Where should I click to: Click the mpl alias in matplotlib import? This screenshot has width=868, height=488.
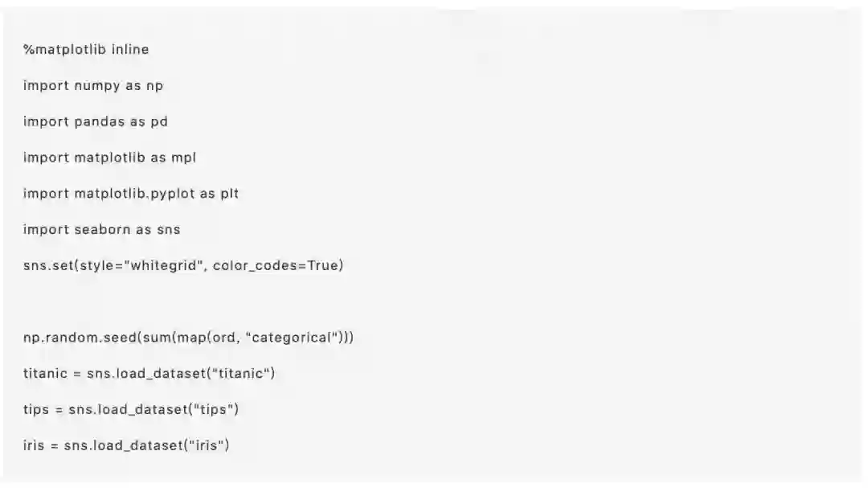[184, 158]
